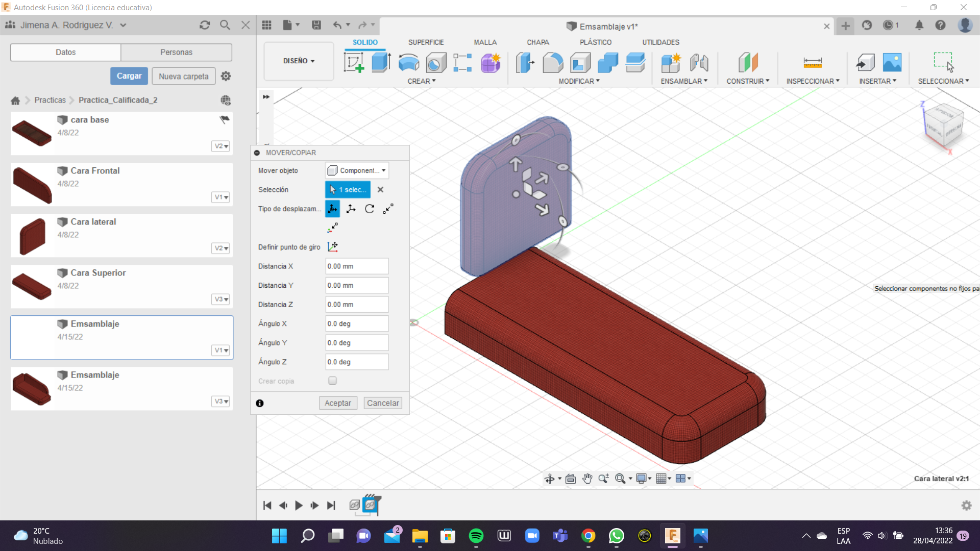
Task: Select the Revolve tool icon
Action: tap(408, 63)
